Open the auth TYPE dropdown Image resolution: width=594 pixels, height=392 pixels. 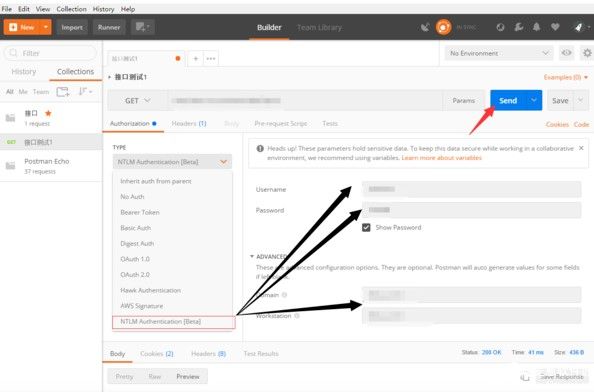172,162
